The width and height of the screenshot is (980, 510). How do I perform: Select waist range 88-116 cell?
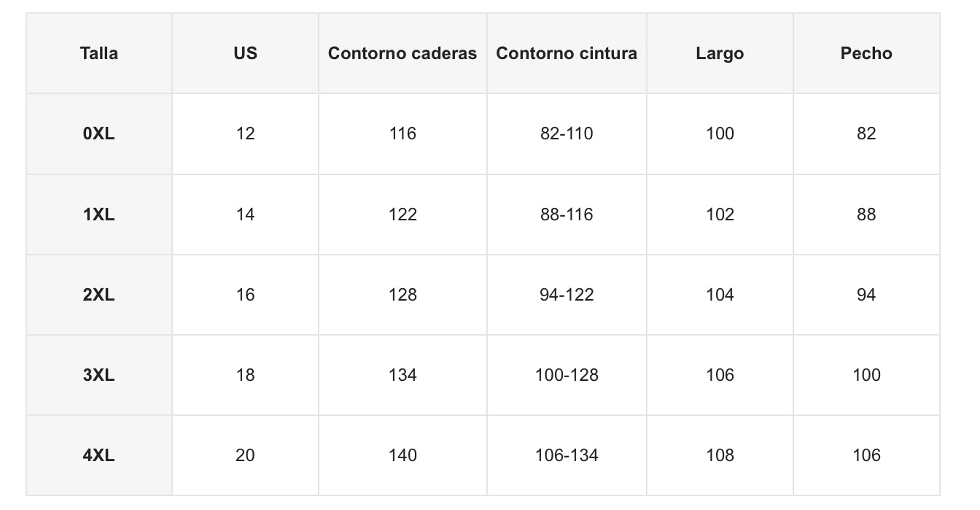coord(567,215)
